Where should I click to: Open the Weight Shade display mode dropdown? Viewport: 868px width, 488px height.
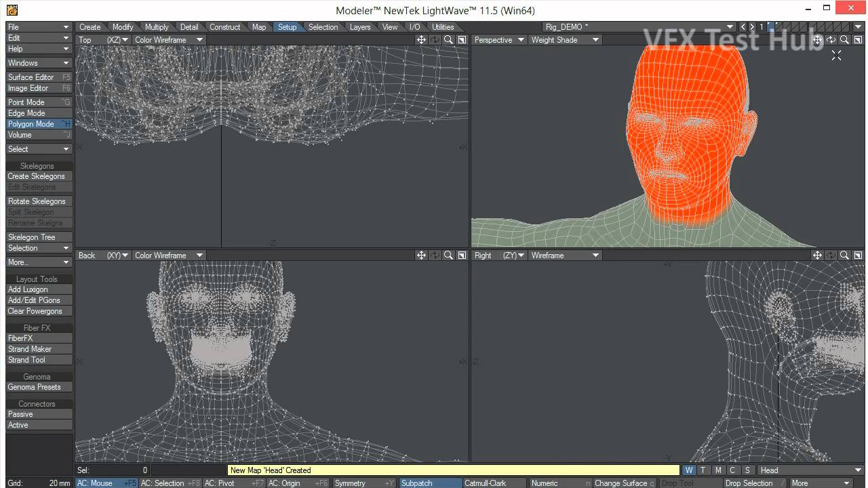click(565, 40)
